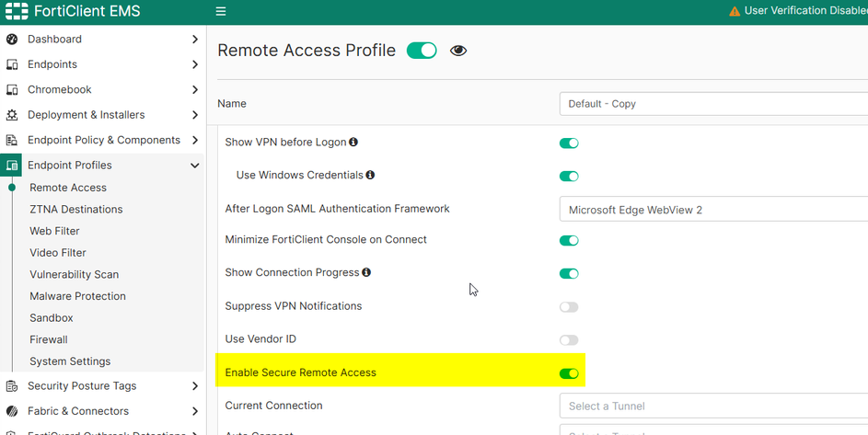868x435 pixels.
Task: Click the info icon beside Show Connection Progress
Action: point(366,272)
